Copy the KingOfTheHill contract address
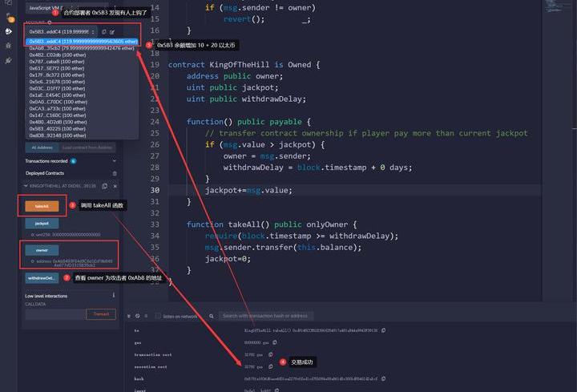This screenshot has height=392, width=577. tap(103, 186)
